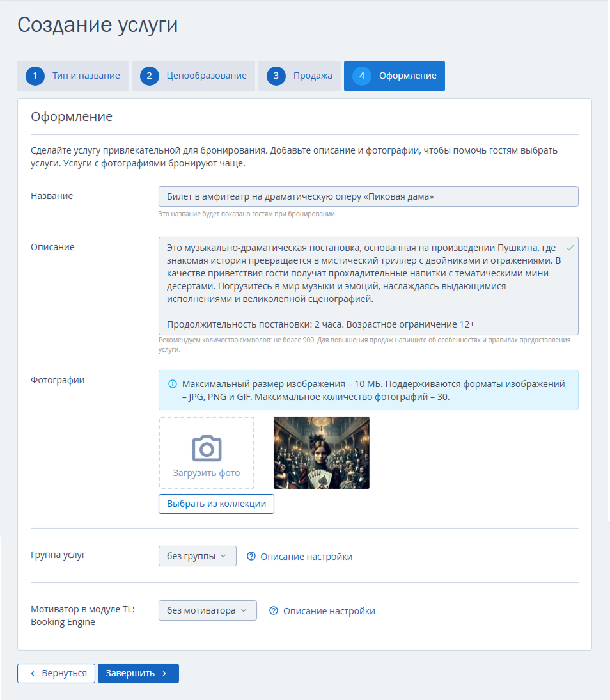
Task: Click the 'Группа услуг' label
Action: tap(58, 555)
